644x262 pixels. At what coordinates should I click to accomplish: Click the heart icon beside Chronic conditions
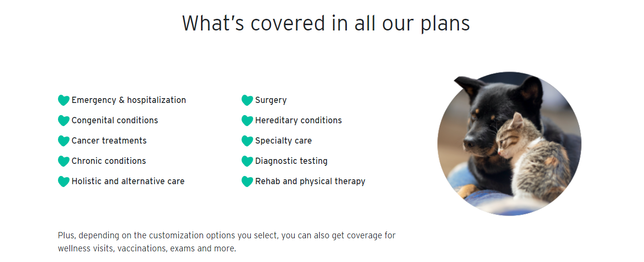coord(64,161)
